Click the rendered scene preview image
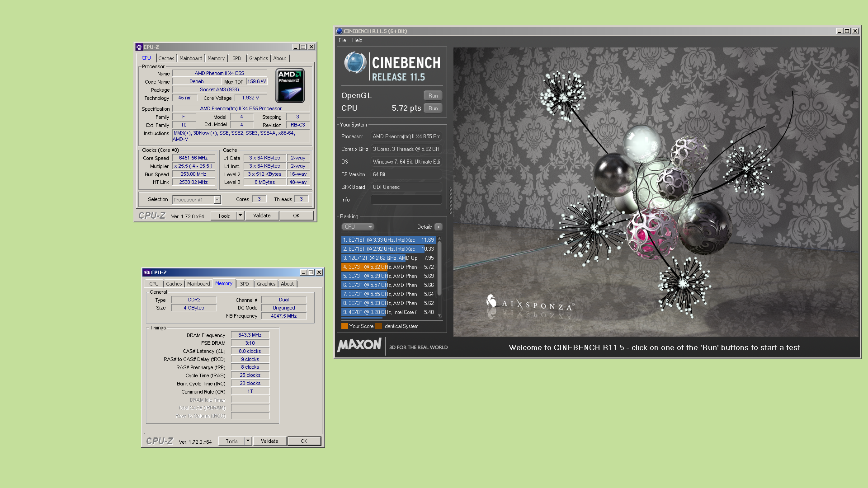Image resolution: width=868 pixels, height=488 pixels. pos(656,192)
